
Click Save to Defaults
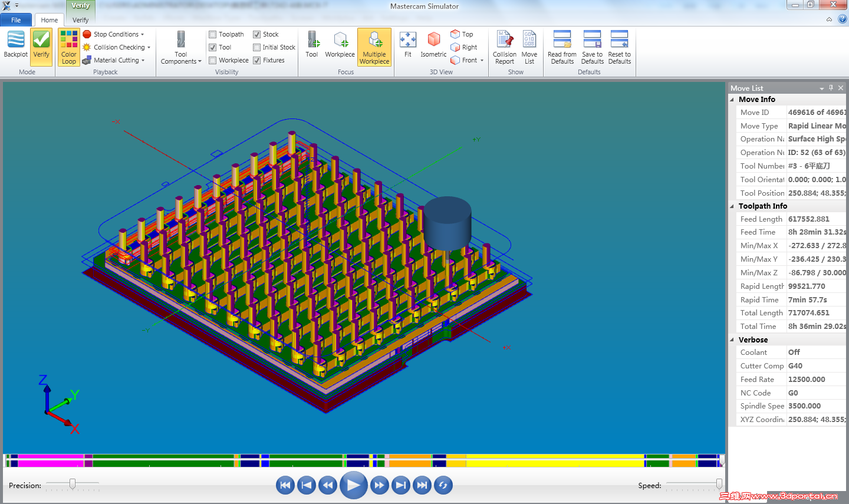(593, 47)
